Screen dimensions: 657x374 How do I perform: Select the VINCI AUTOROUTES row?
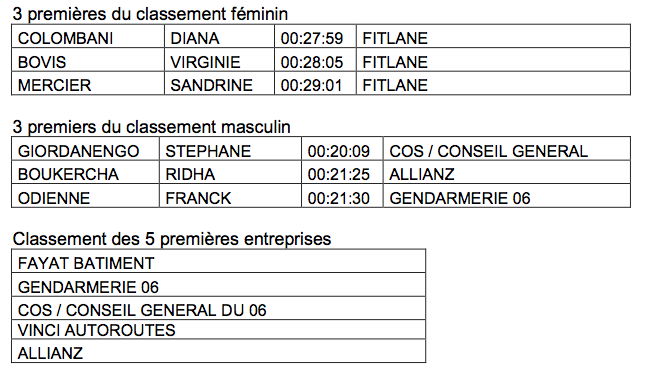218,330
